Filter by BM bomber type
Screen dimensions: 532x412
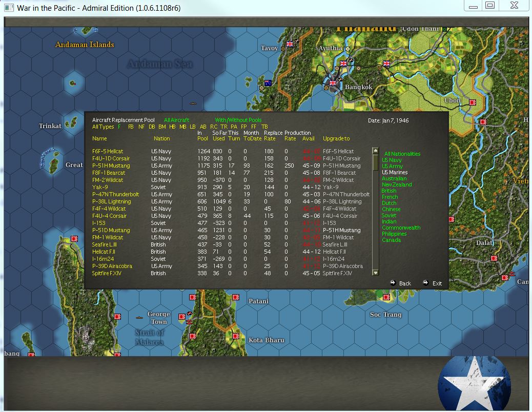tap(162, 127)
